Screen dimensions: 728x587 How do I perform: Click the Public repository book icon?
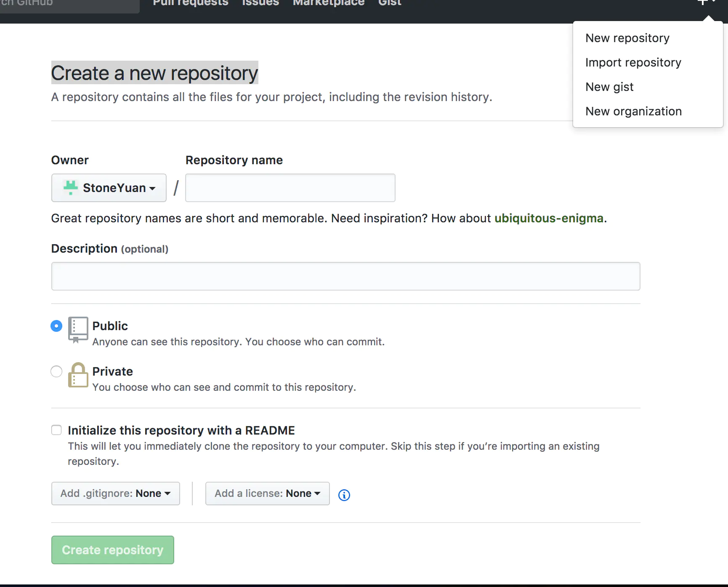tap(78, 330)
